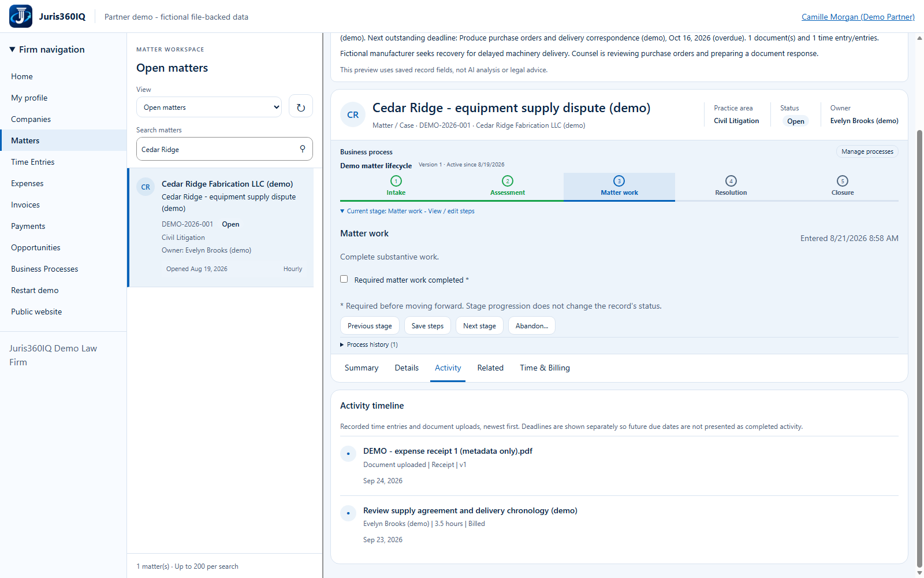Select the Assessment stage circle
The width and height of the screenshot is (924, 578).
(508, 181)
